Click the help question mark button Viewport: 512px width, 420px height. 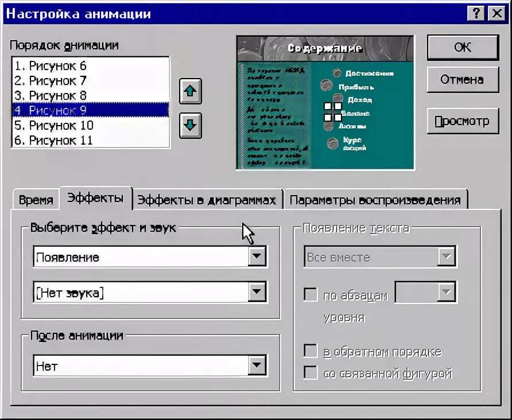(x=476, y=14)
